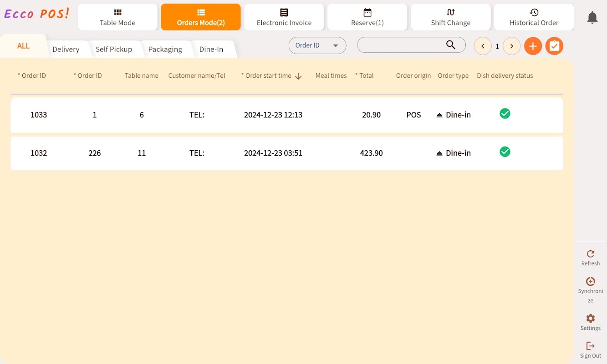Screen dimensions: 607x364
Task: Open Electronic Invoice tab
Action: (284, 17)
